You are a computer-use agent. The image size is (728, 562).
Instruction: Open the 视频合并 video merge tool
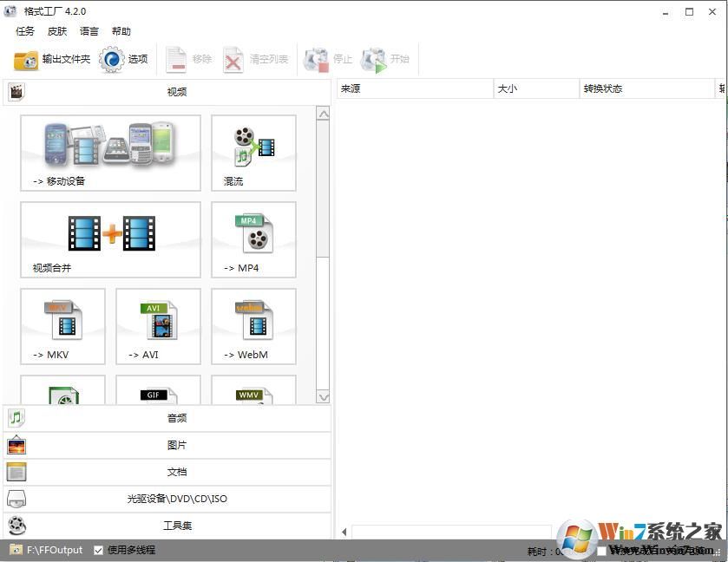pos(110,239)
